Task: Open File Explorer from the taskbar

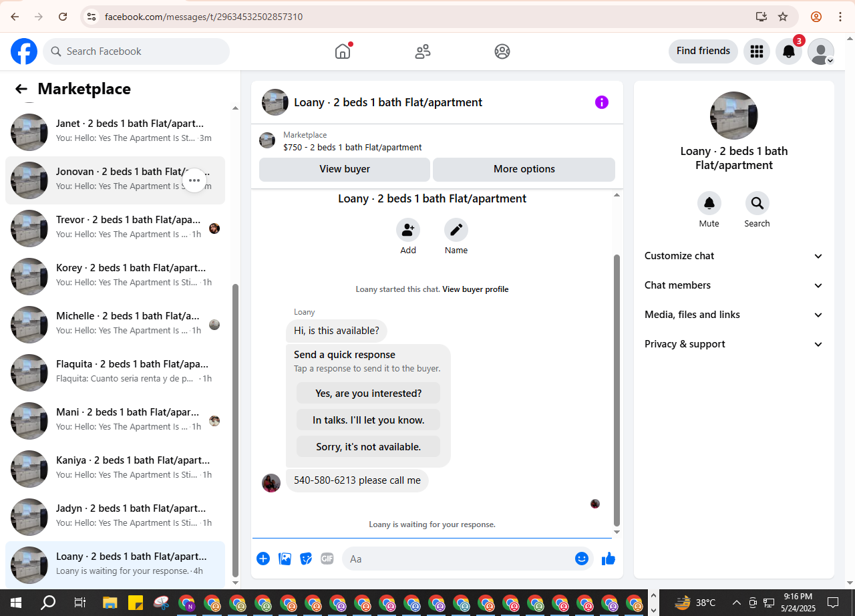Action: (110, 602)
